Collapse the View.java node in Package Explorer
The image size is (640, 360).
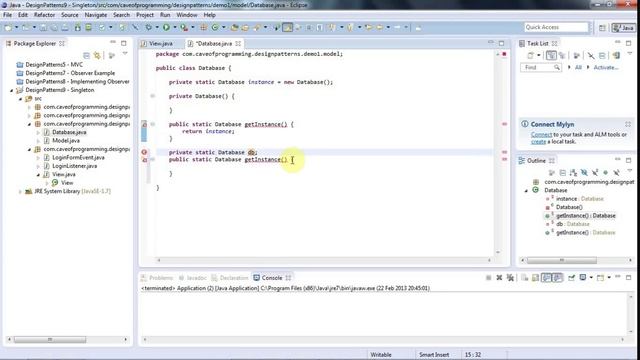click(38, 175)
